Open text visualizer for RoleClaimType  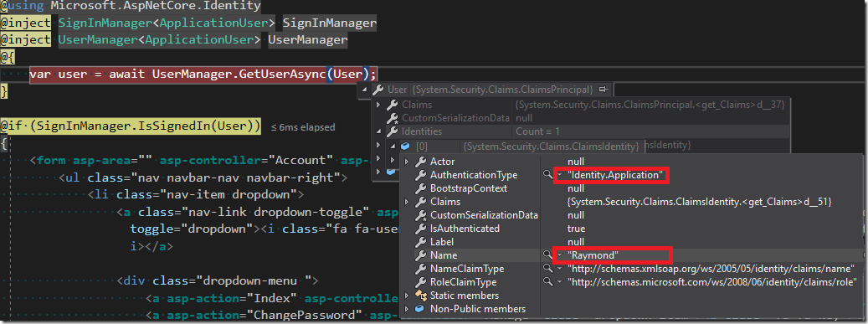click(547, 282)
